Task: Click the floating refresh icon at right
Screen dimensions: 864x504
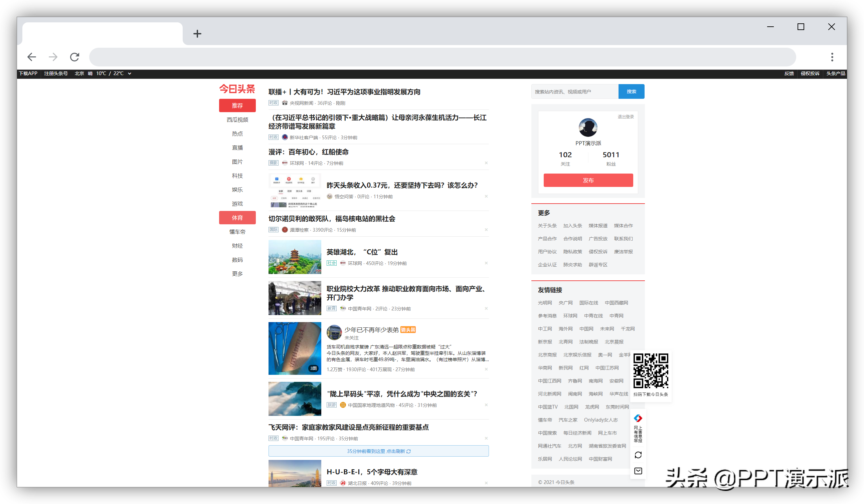Action: coord(638,455)
